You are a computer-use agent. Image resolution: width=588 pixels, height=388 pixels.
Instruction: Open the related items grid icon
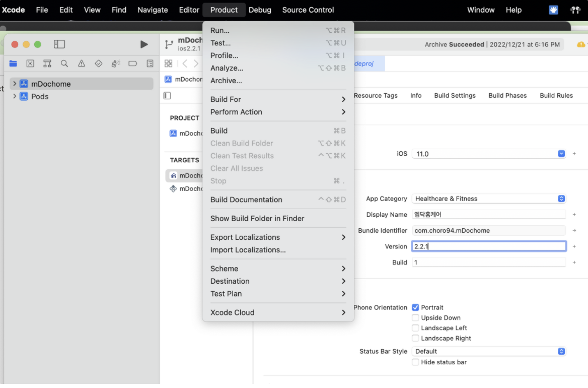click(x=168, y=63)
